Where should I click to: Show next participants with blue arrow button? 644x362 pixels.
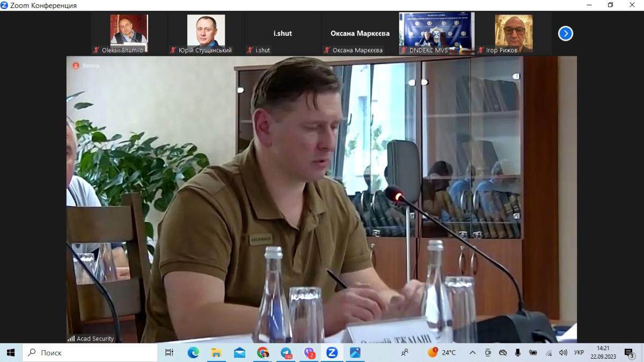coord(565,34)
